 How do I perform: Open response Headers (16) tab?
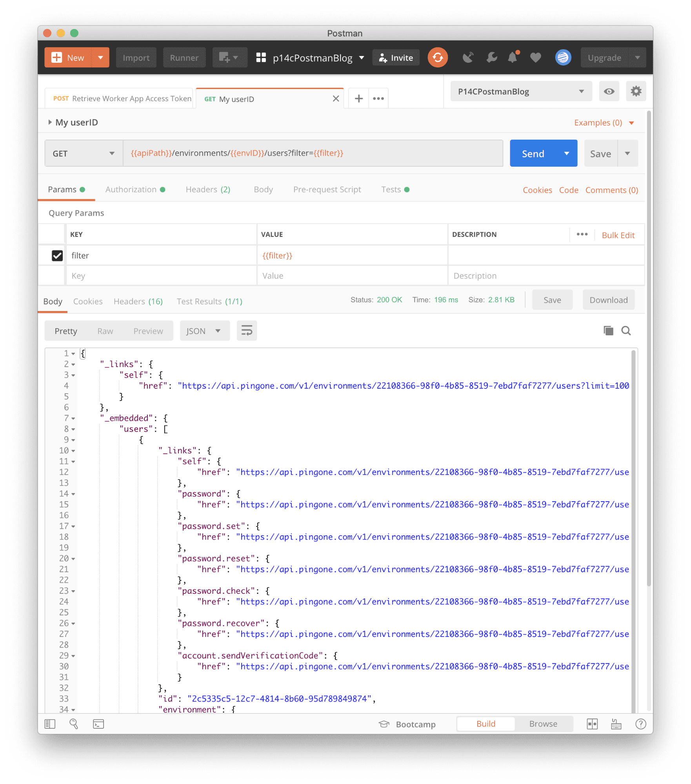pyautogui.click(x=138, y=301)
